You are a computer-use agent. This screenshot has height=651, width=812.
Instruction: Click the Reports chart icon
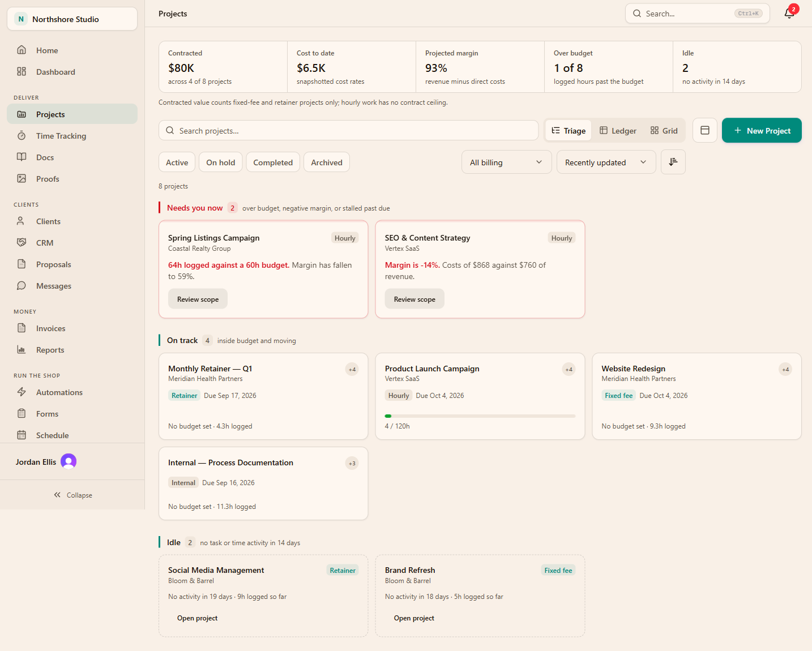click(22, 349)
